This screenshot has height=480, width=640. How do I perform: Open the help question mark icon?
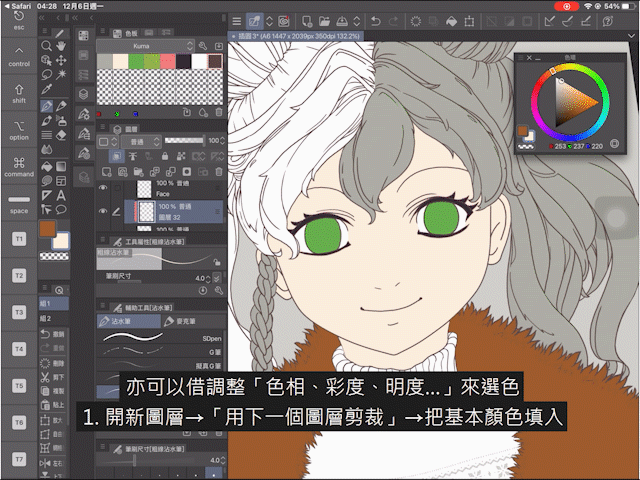[608, 21]
